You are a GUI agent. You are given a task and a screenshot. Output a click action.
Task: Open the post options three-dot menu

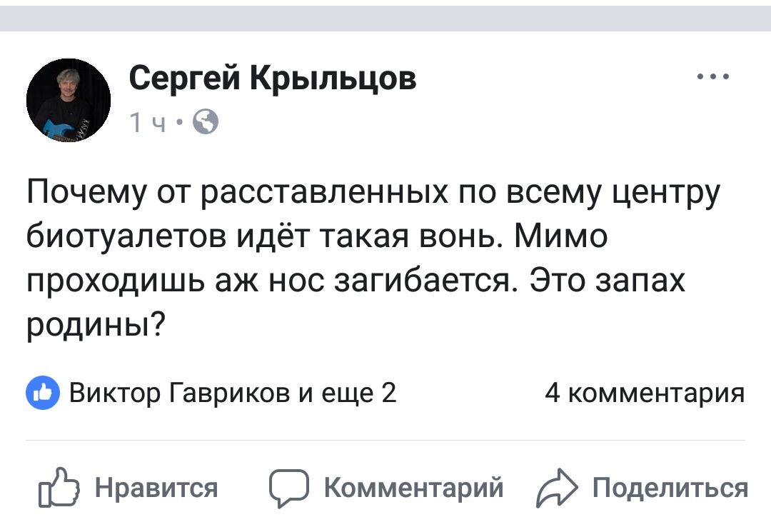[x=713, y=76]
